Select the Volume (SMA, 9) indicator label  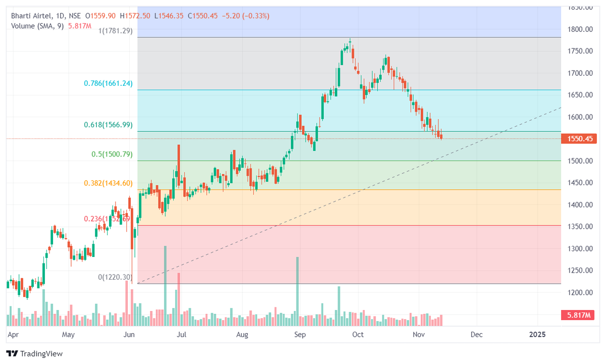tap(37, 27)
